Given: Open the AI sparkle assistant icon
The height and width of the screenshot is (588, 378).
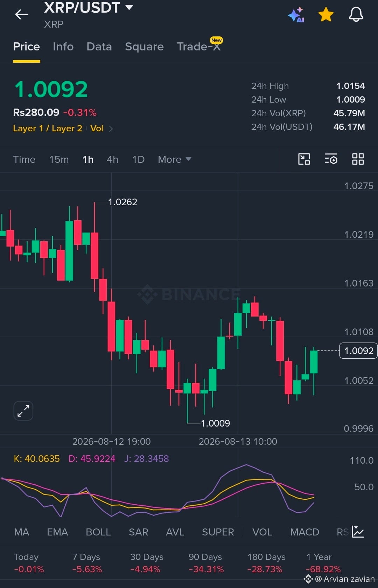Looking at the screenshot, I should point(296,15).
